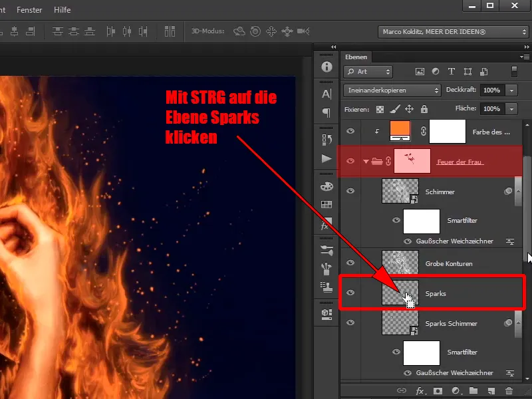Open the Character panel icon
This screenshot has width=532, height=399.
327,94
